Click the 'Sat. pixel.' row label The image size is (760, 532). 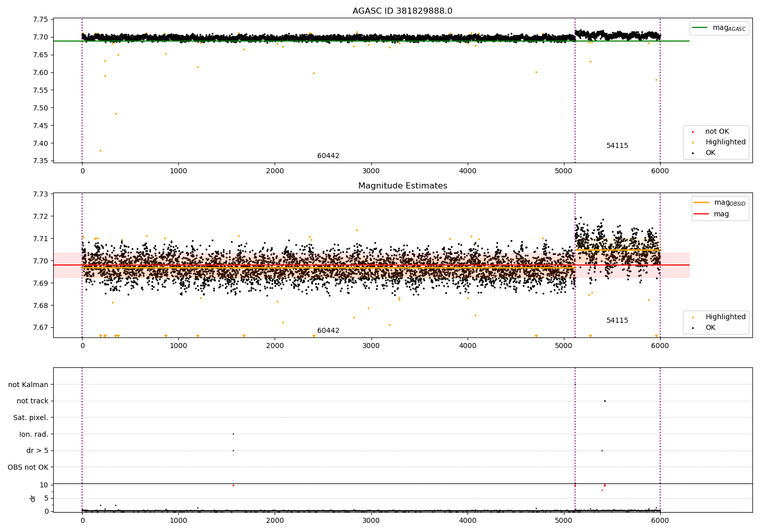click(31, 418)
